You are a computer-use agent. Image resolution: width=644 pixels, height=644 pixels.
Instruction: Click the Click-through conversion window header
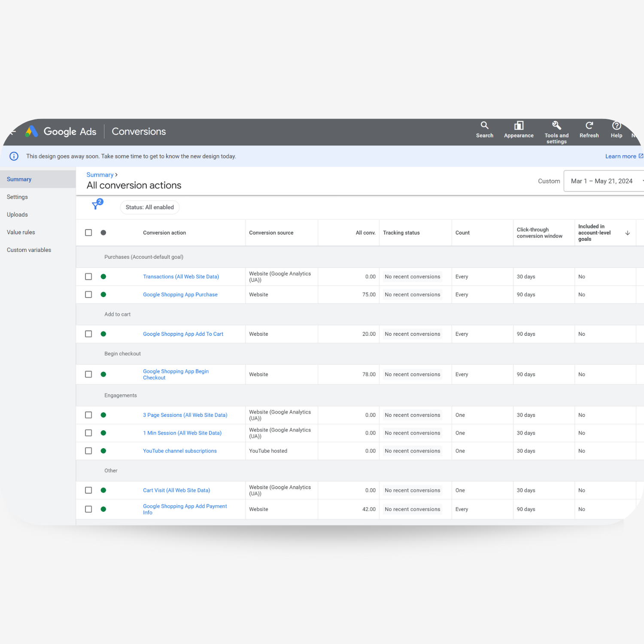540,233
